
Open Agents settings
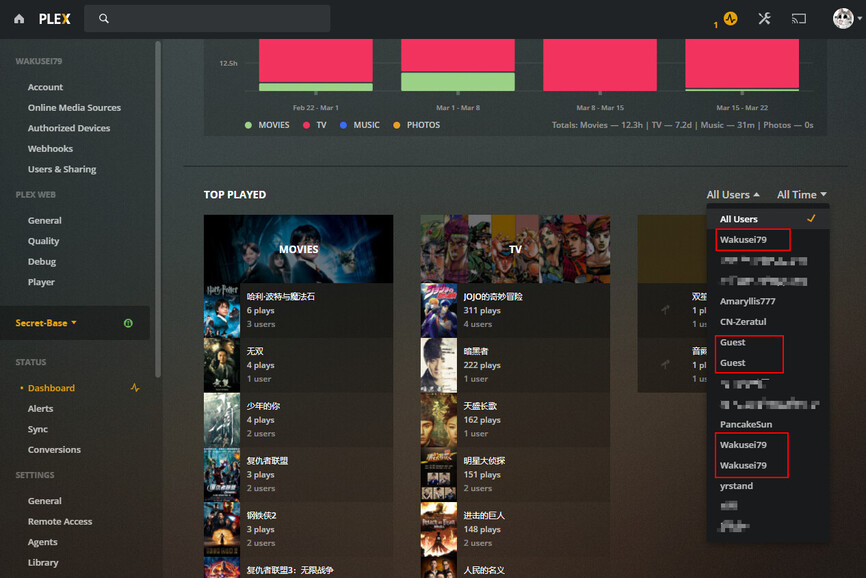pos(43,542)
